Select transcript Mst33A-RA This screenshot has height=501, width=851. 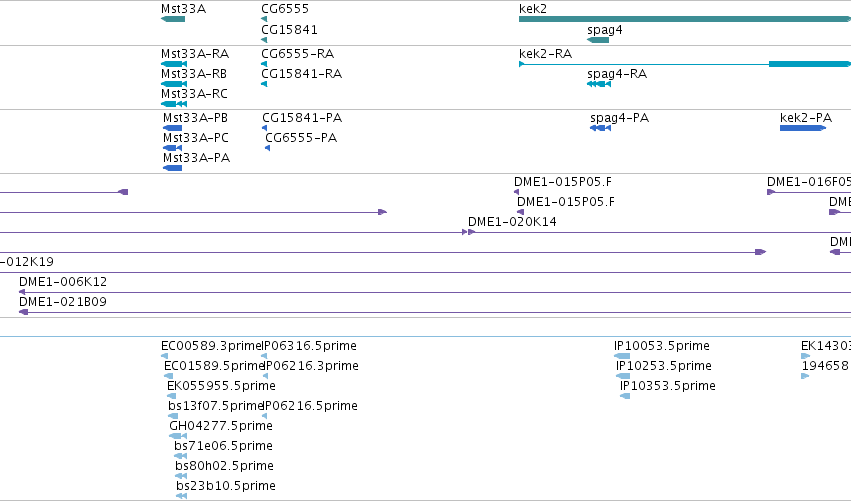pos(174,64)
